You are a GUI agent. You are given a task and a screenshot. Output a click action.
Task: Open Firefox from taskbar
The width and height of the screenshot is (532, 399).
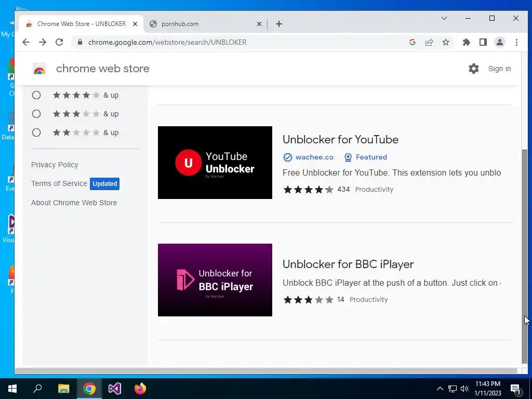(140, 389)
